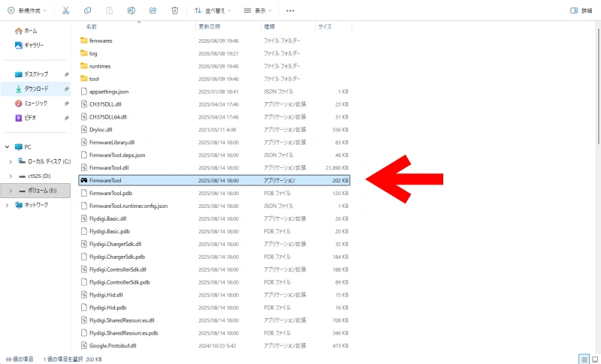This screenshot has width=601, height=364.
Task: Select the Flydigi.Hid.pdb file name
Action: (107, 308)
